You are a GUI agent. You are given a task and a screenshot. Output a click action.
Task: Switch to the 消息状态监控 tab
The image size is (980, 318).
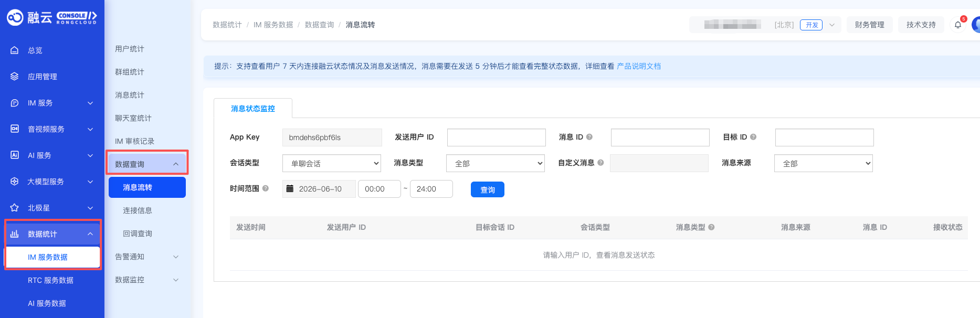(253, 109)
